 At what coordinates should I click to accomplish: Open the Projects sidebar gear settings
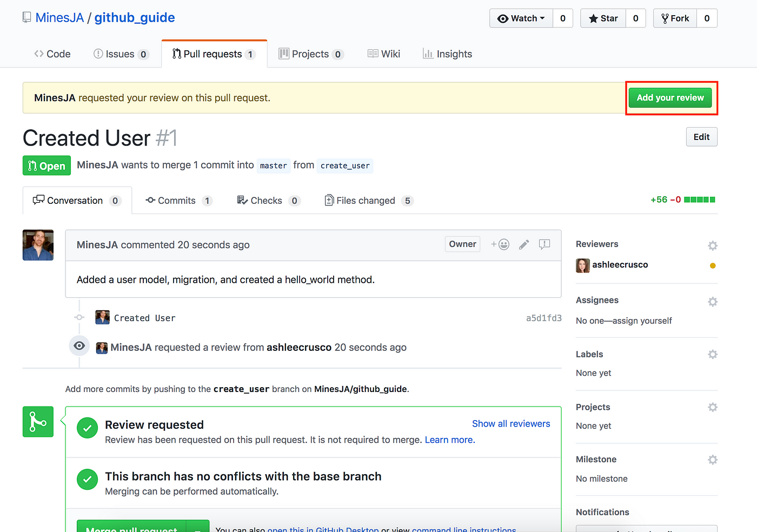(x=713, y=407)
